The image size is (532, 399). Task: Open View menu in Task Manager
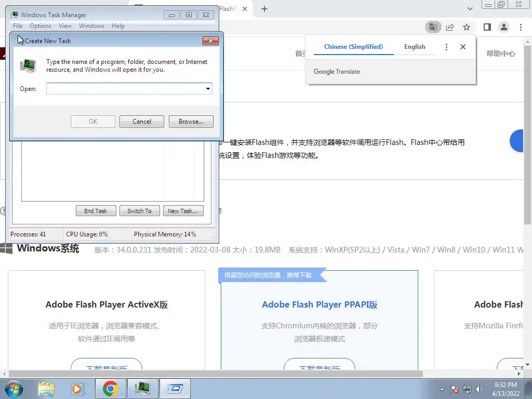coord(65,26)
